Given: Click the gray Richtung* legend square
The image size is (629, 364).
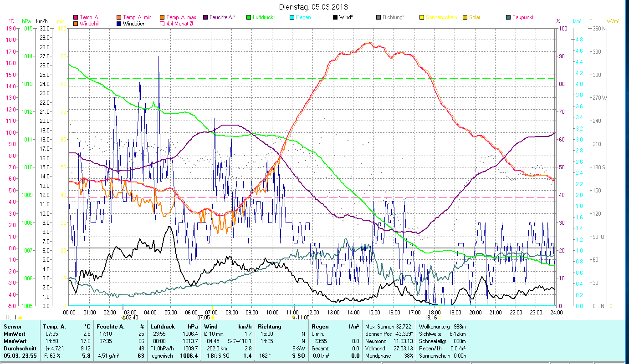Looking at the screenshot, I should coord(378,17).
